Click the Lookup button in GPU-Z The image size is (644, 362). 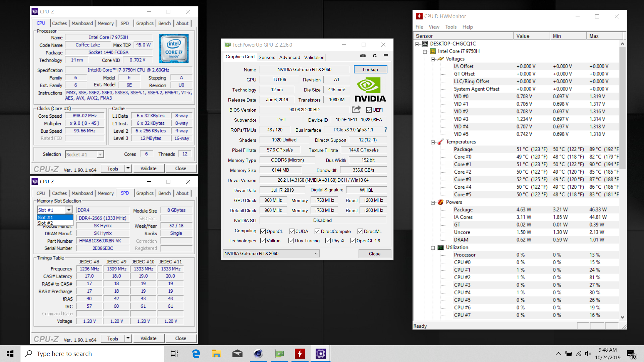coord(370,69)
